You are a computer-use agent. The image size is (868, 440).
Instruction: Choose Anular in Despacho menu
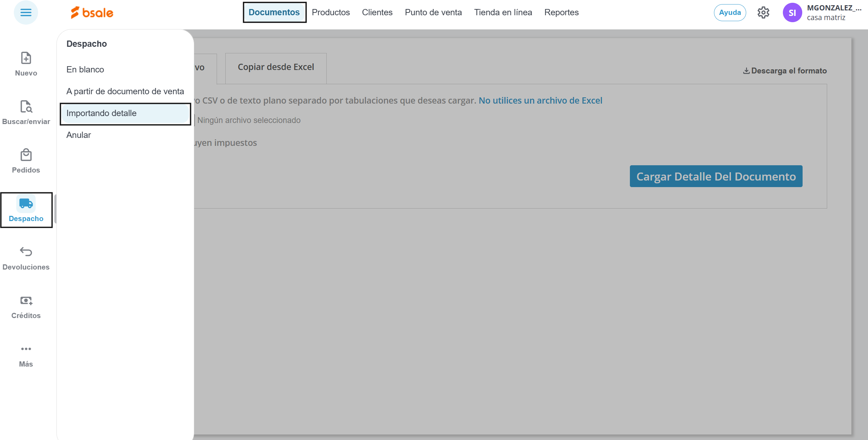tap(79, 135)
